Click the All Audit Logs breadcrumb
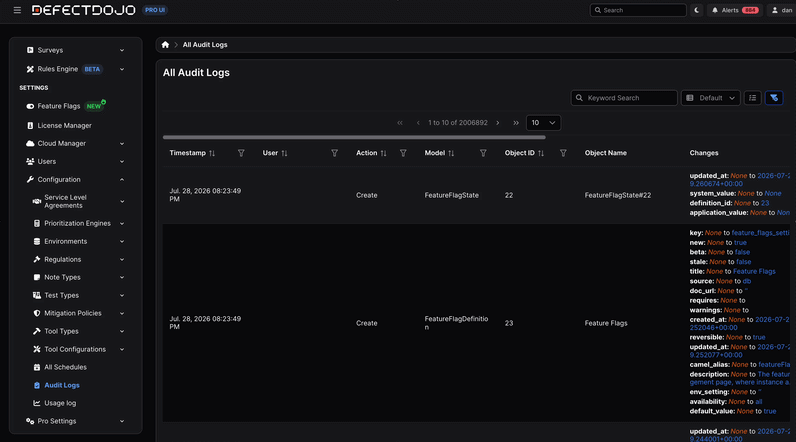 point(205,45)
